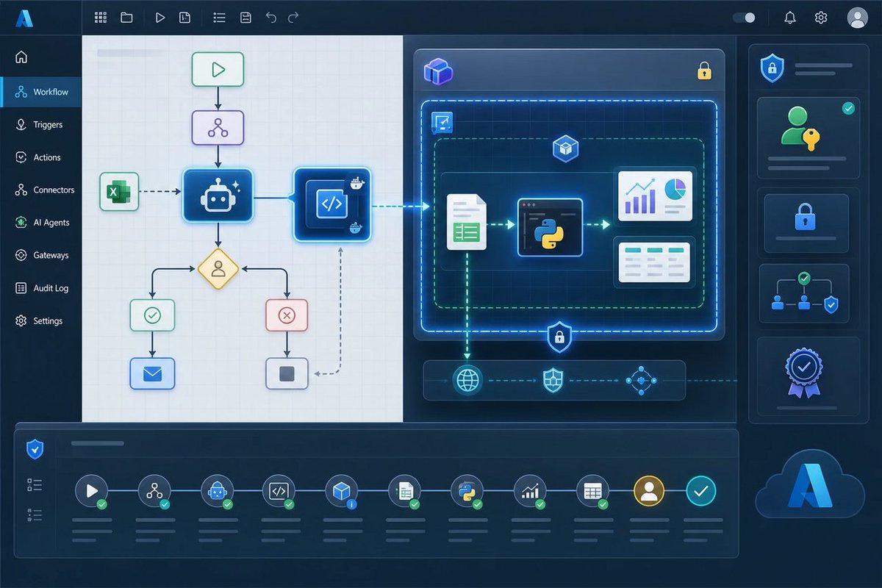The width and height of the screenshot is (882, 588).
Task: Undo with the left curved arrow icon
Action: tap(270, 18)
